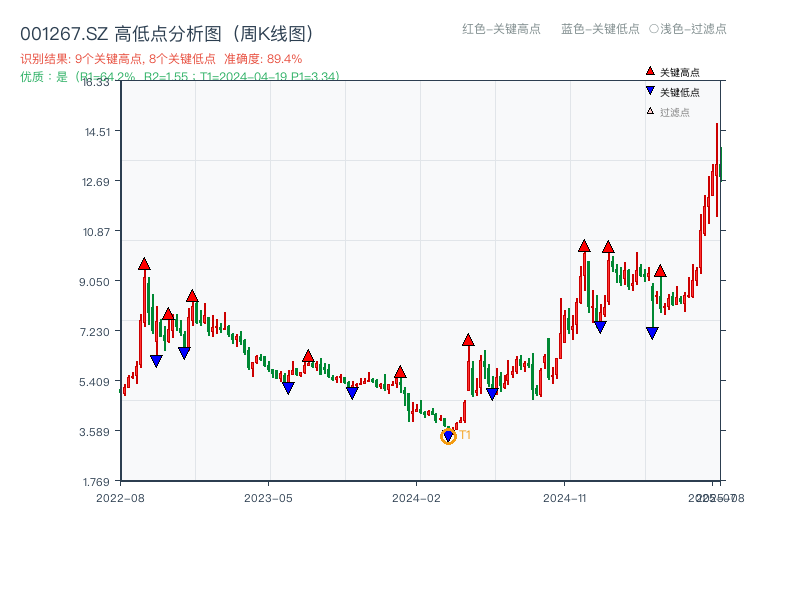Toggle the 关键低点 series in chart legend

673,92
